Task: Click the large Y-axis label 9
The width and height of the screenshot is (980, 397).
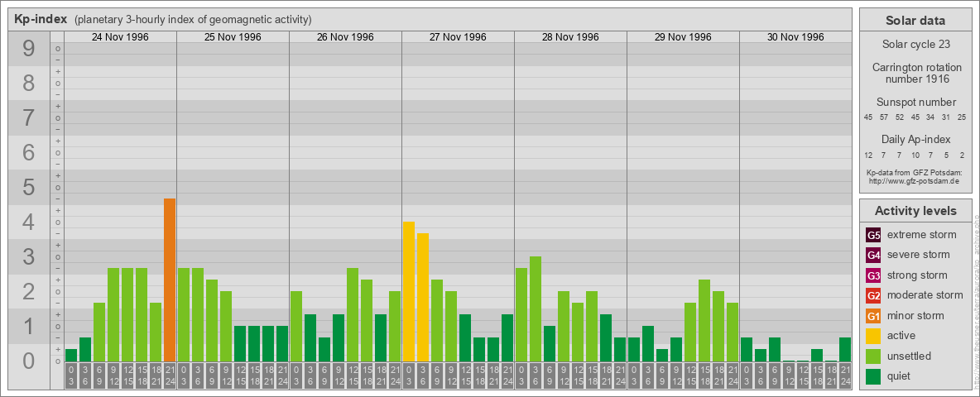Action: (x=29, y=49)
